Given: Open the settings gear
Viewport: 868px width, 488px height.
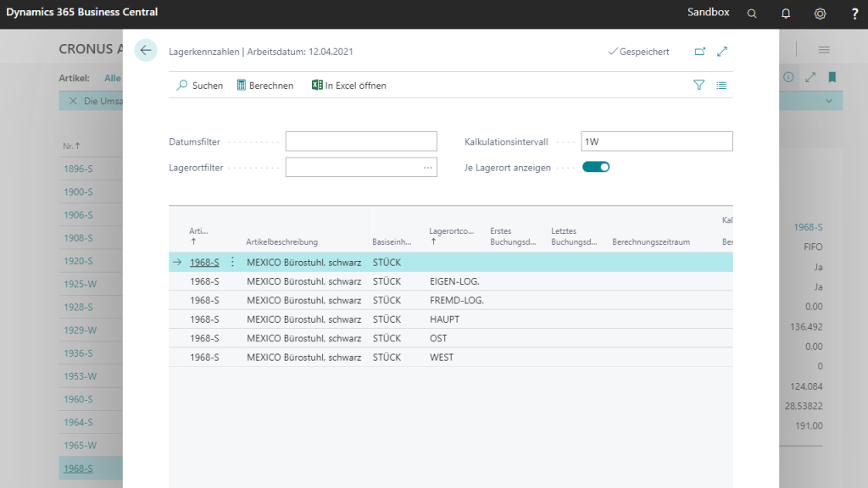Looking at the screenshot, I should 820,14.
